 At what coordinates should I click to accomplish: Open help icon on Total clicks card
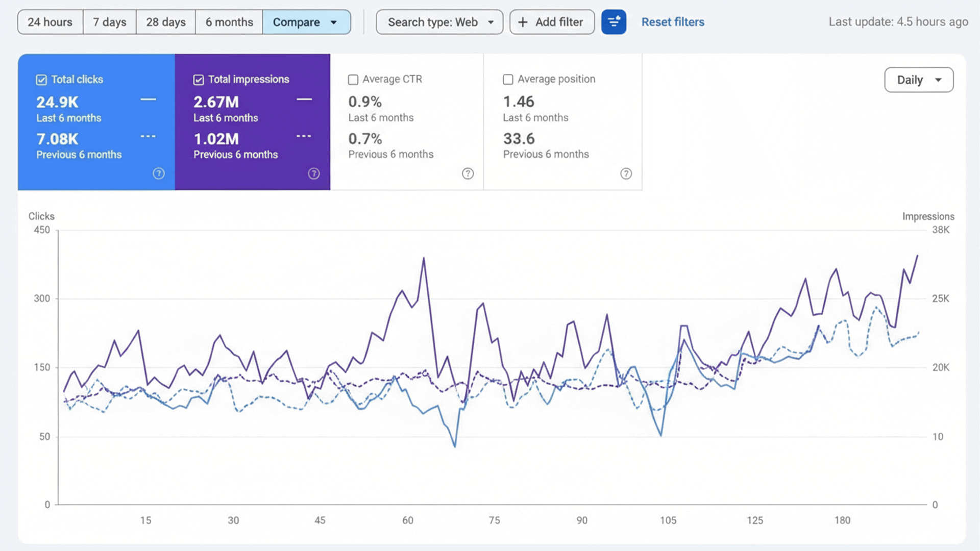159,173
